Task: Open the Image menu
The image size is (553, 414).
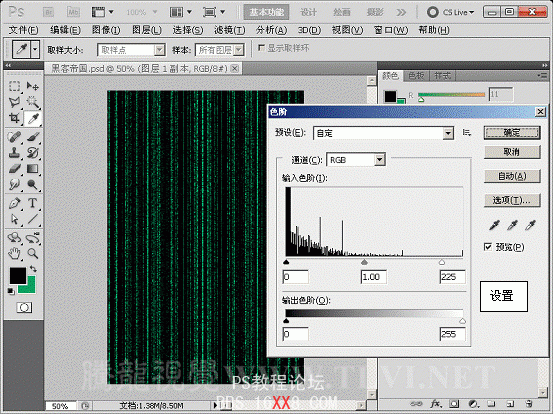Action: (x=106, y=30)
